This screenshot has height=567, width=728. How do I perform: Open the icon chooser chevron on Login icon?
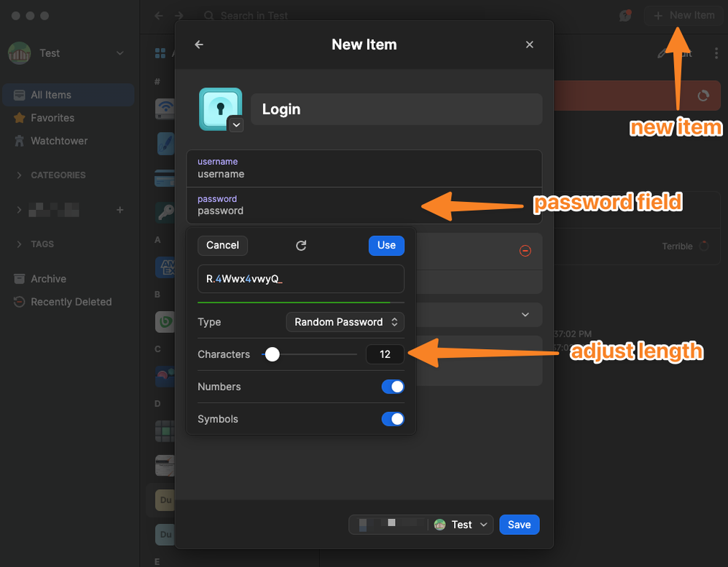[x=236, y=125]
